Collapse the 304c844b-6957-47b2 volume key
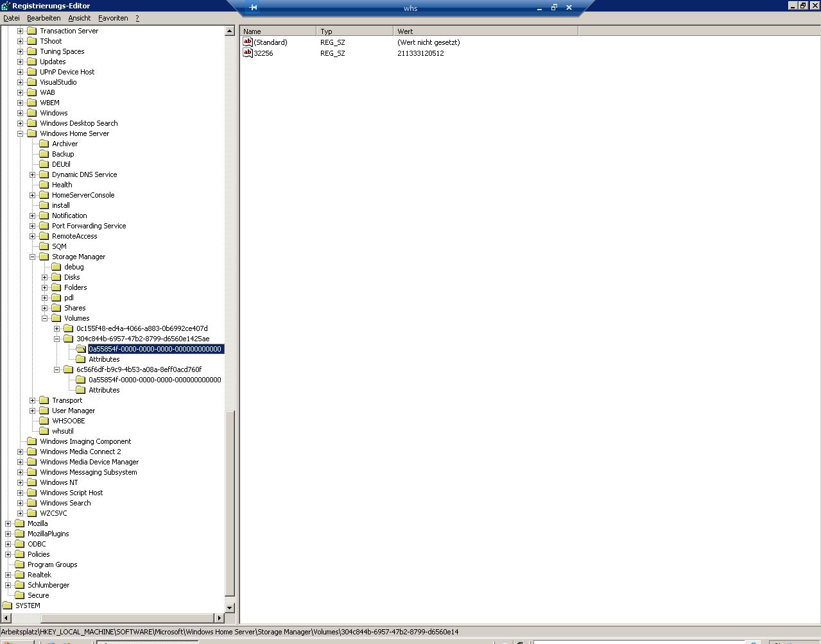The width and height of the screenshot is (821, 644). pos(56,339)
